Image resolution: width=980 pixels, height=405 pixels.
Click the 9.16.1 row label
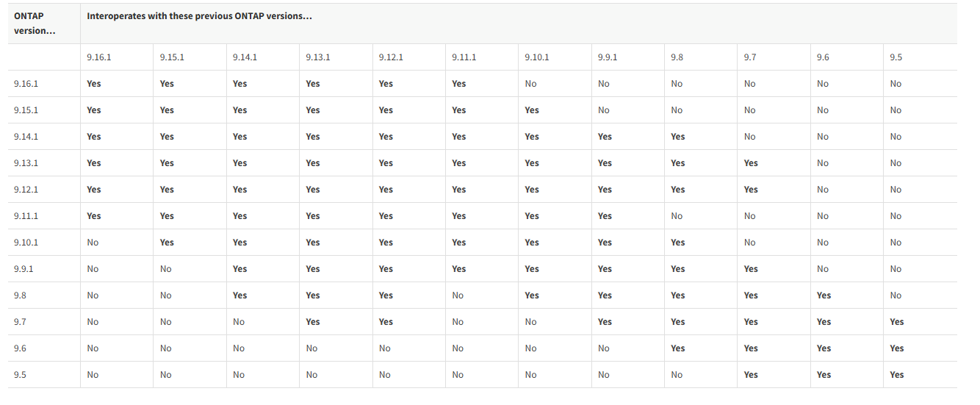pyautogui.click(x=26, y=84)
